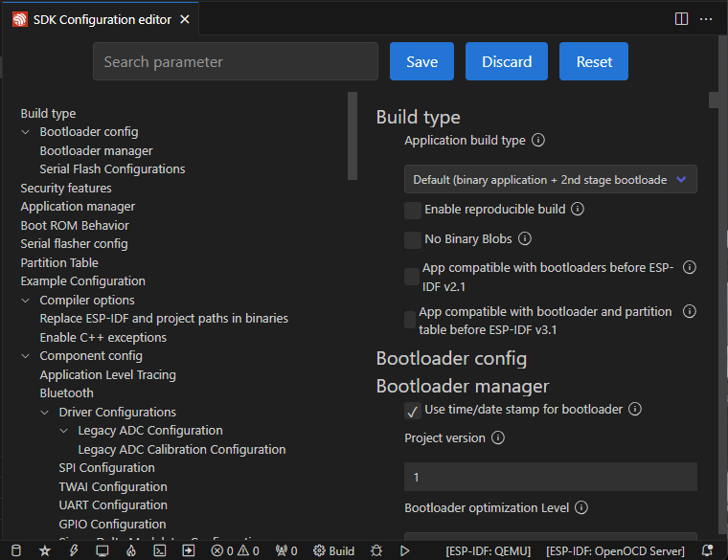
Task: Check App compatible with bootloader and partition table v3.1
Action: 410,320
